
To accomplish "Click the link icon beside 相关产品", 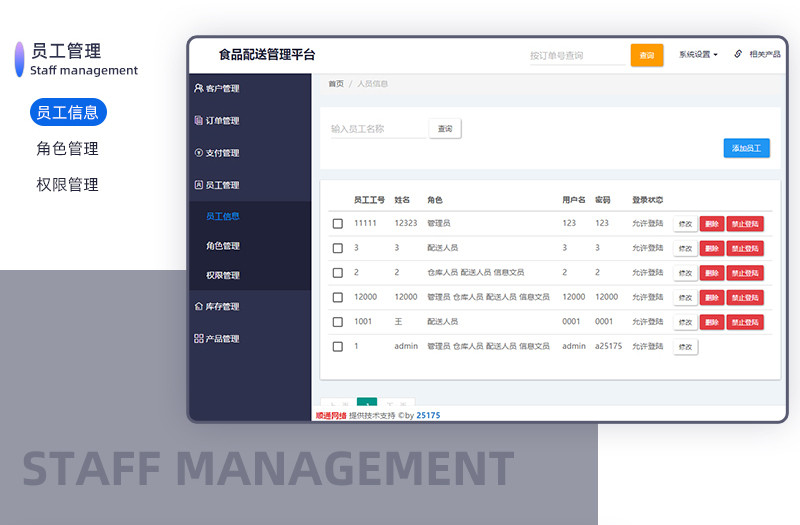I will (x=738, y=55).
